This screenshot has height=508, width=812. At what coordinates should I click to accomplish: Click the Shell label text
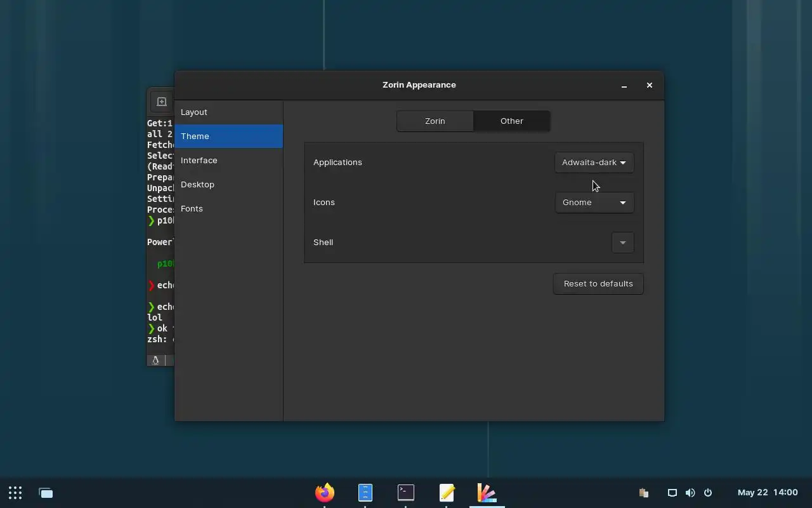pos(323,243)
